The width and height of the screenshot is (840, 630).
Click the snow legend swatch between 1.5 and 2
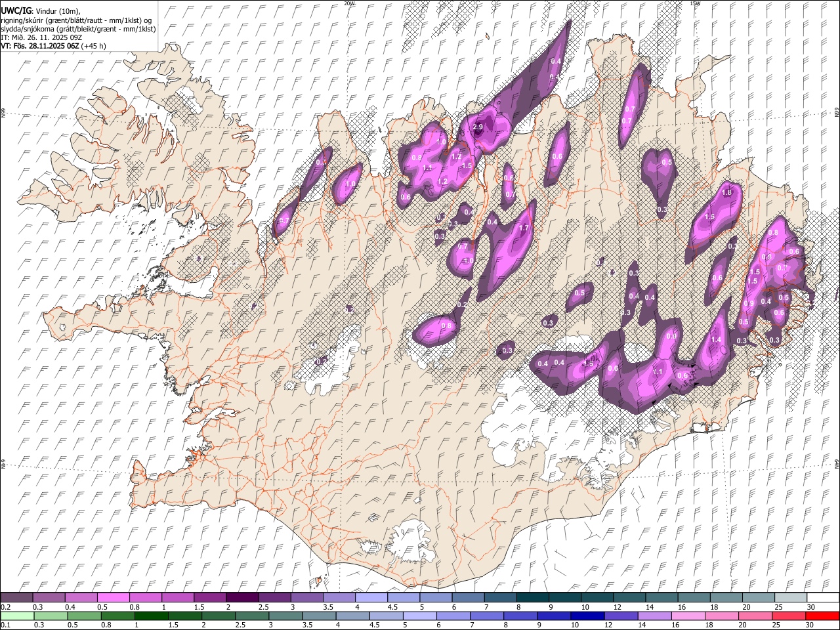pos(210,597)
